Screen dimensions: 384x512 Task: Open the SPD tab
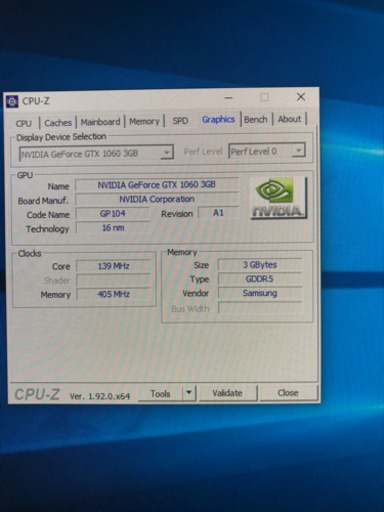[180, 121]
